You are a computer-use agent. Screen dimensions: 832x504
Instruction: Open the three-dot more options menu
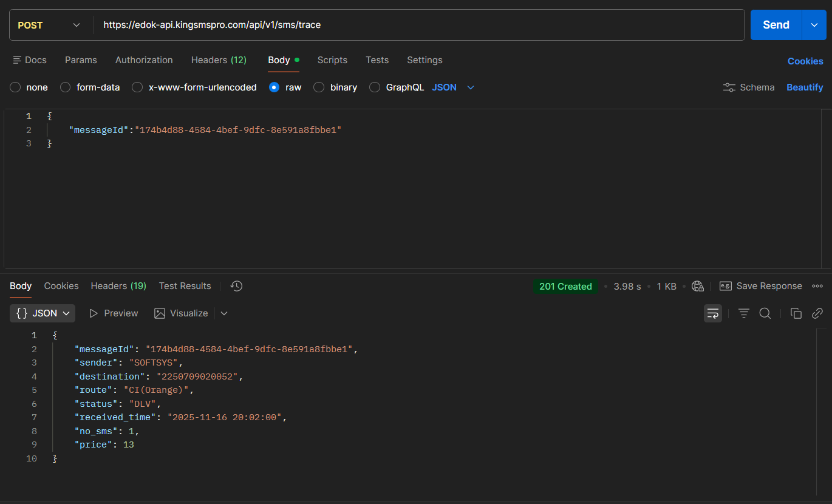tap(817, 286)
